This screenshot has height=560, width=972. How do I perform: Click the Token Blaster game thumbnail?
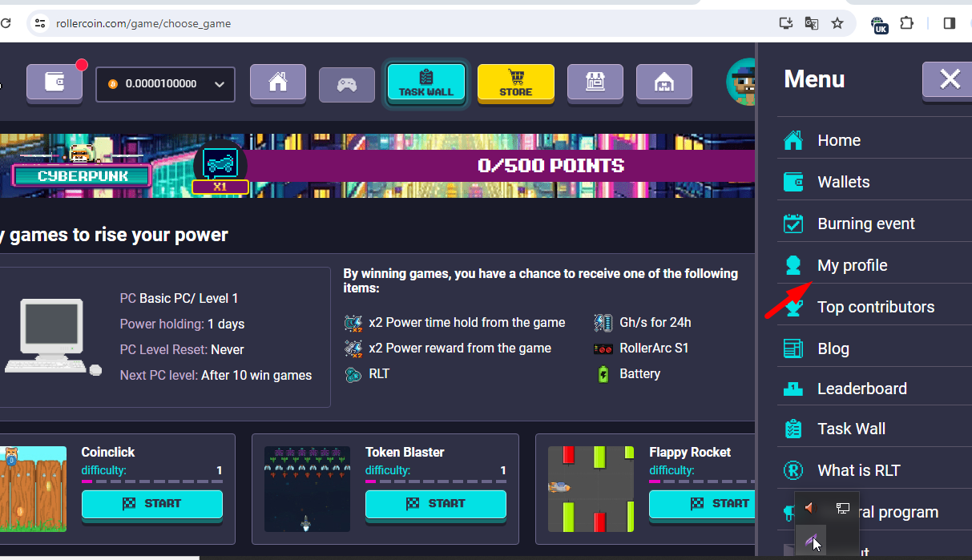pyautogui.click(x=307, y=489)
